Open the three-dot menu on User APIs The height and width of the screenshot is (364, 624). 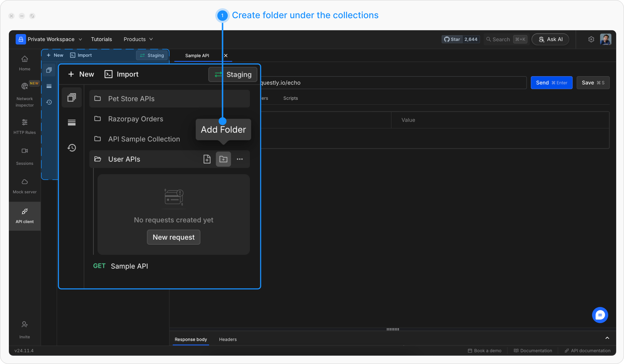(240, 159)
